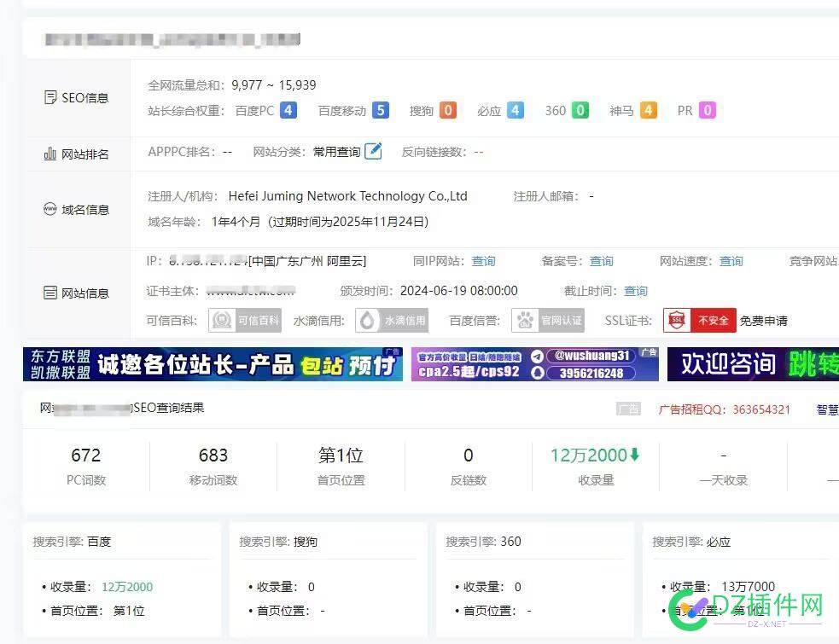This screenshot has width=839, height=644.
Task: Click the 神马 weight badge 4
Action: click(648, 110)
